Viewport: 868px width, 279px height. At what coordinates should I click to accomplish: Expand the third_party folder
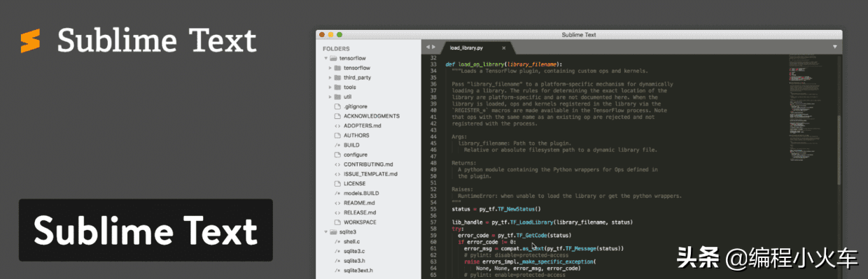click(x=330, y=78)
